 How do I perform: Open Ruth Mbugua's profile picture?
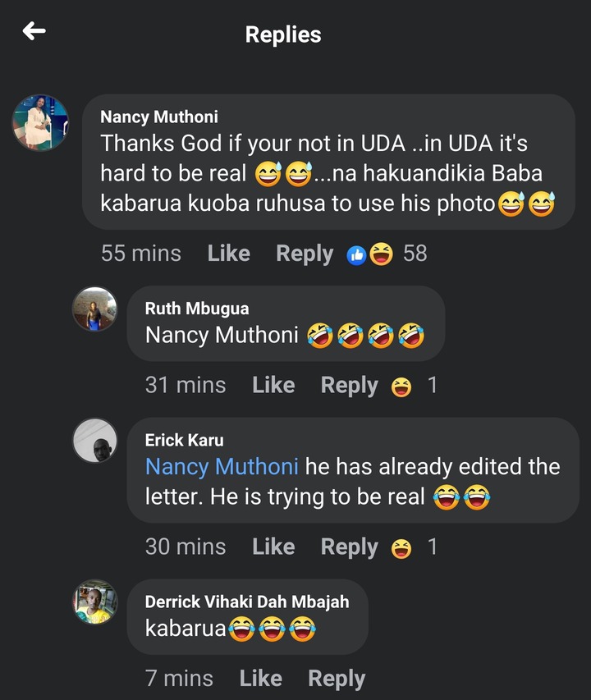[x=94, y=309]
